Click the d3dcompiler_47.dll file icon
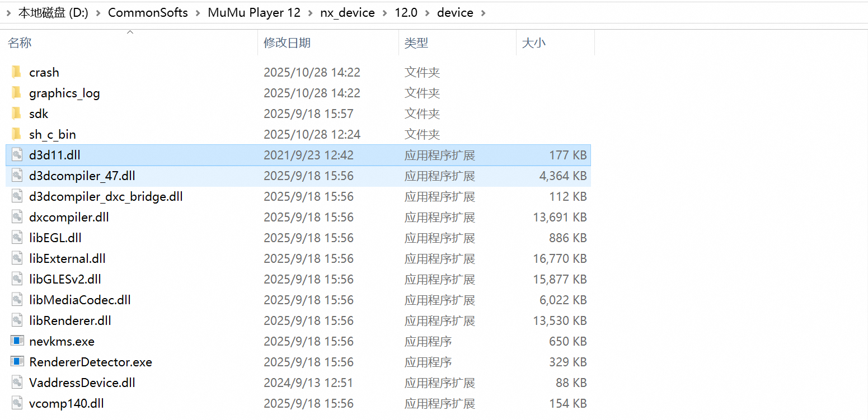868x420 pixels. pyautogui.click(x=17, y=176)
